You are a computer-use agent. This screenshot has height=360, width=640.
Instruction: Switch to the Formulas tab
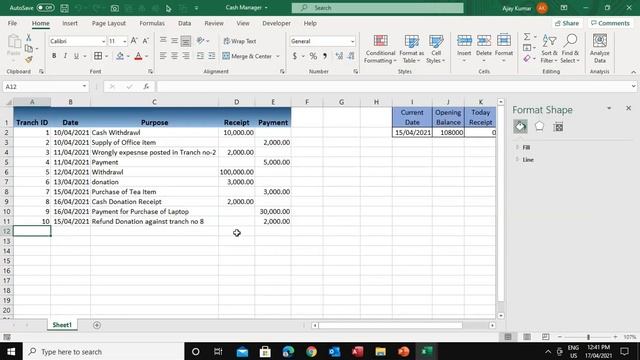[152, 23]
